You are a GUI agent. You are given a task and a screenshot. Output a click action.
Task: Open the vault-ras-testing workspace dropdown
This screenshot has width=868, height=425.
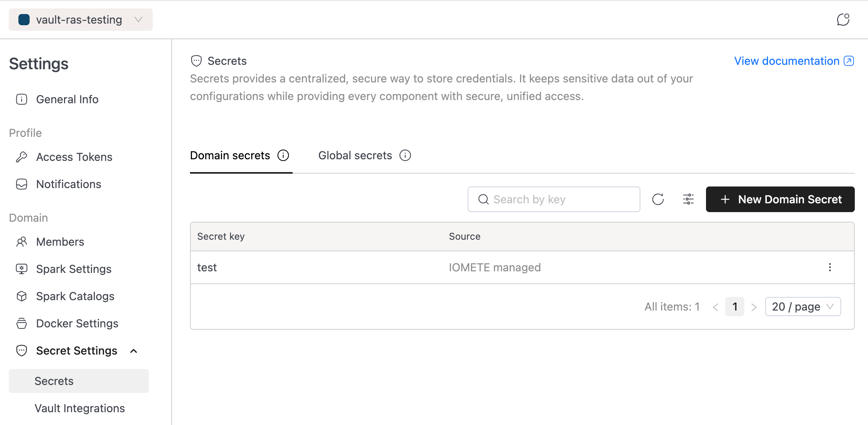tap(139, 19)
